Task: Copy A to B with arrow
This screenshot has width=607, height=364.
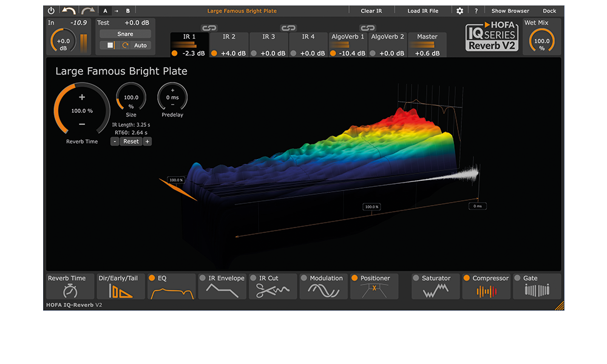Action: [x=116, y=11]
